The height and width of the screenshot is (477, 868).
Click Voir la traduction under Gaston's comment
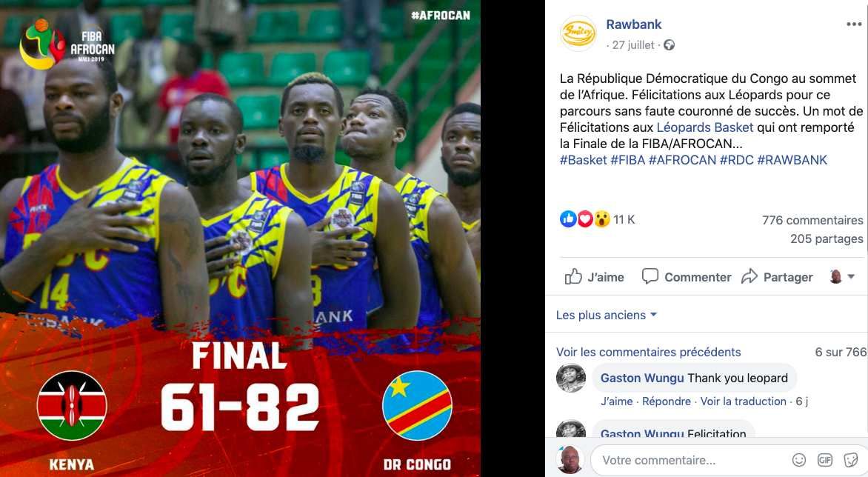(743, 401)
